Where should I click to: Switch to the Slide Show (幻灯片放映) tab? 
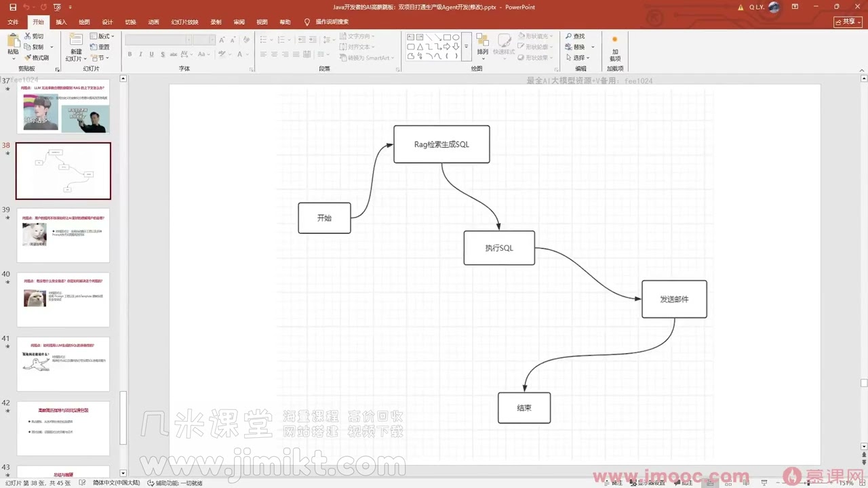click(184, 22)
